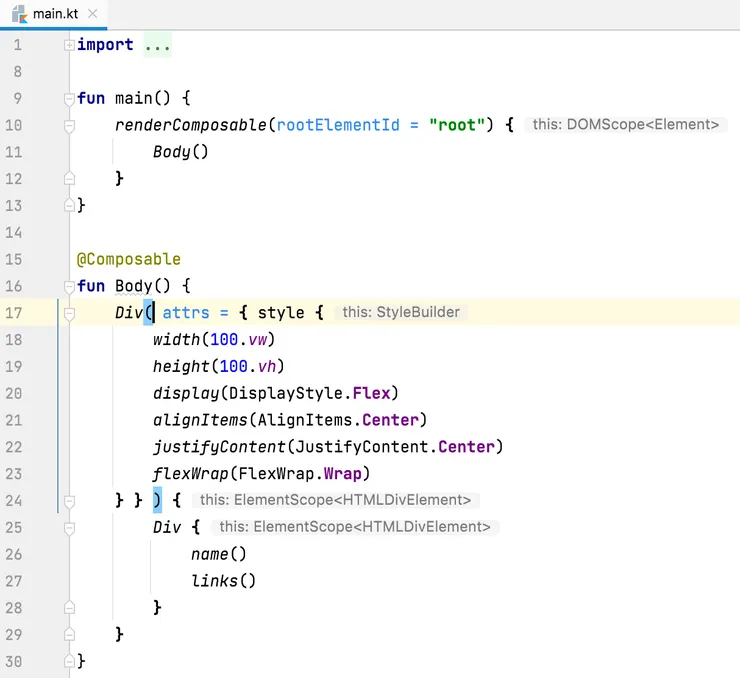
Task: Collapse the fun main() function fold marker
Action: [x=69, y=99]
